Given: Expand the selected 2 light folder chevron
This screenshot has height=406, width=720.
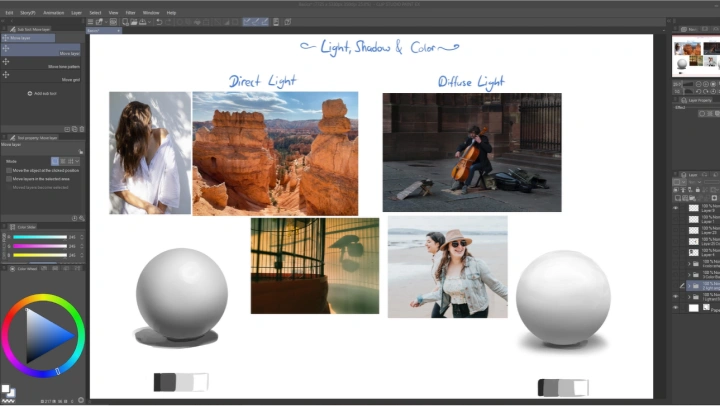Looking at the screenshot, I should [x=689, y=286].
